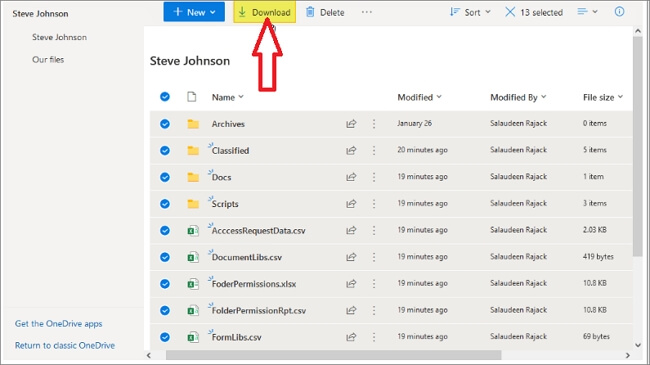Deselect the FormLibs.csv checkbox
650x365 pixels.
pyautogui.click(x=165, y=337)
